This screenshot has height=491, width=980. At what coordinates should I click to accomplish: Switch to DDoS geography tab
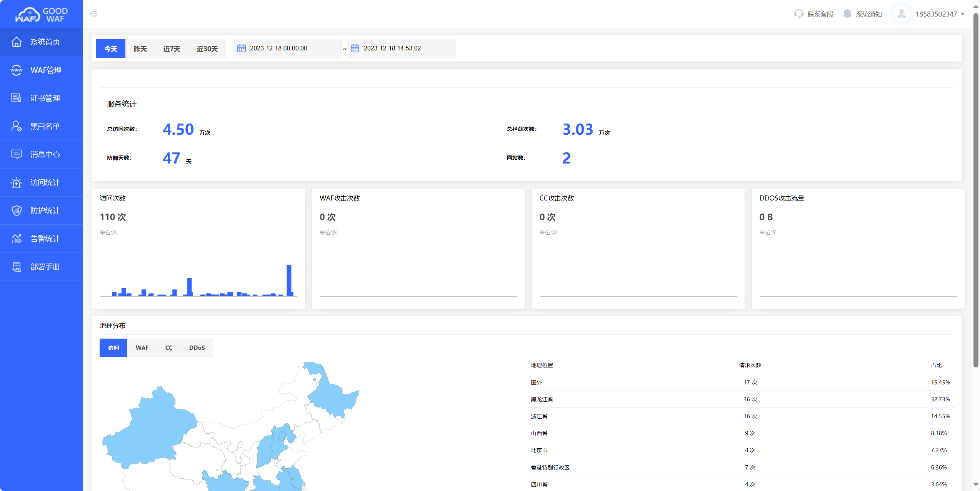coord(197,348)
